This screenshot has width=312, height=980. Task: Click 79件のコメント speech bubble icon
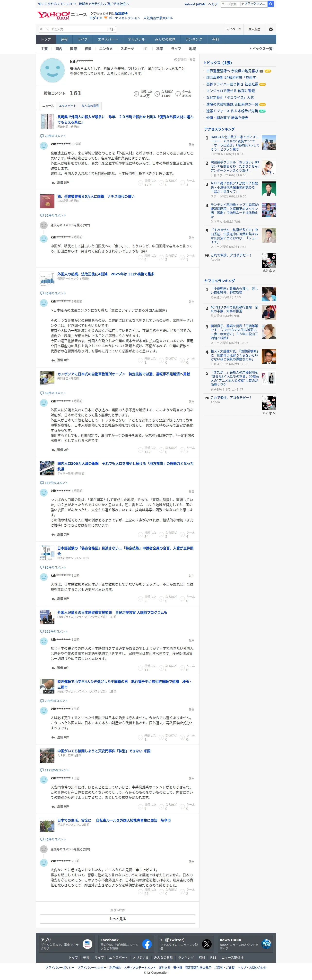coord(42,136)
